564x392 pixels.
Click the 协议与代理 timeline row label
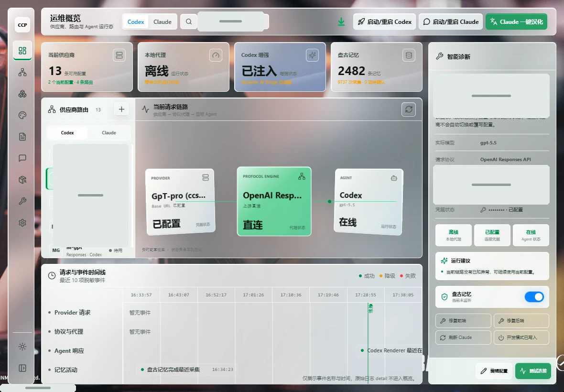(69, 332)
